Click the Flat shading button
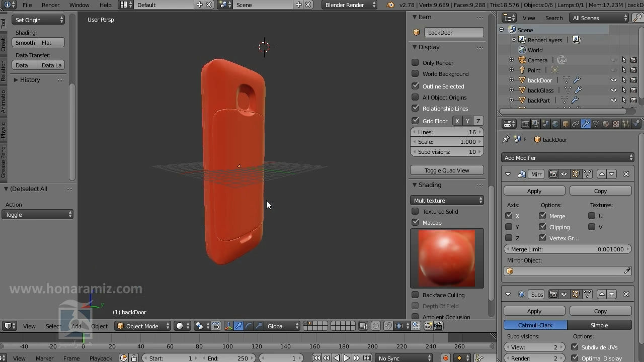 click(x=52, y=42)
